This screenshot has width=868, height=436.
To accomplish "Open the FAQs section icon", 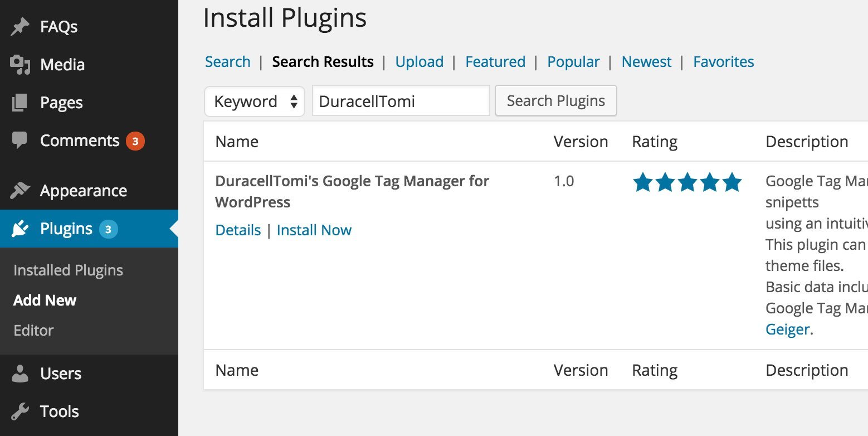I will pyautogui.click(x=20, y=26).
